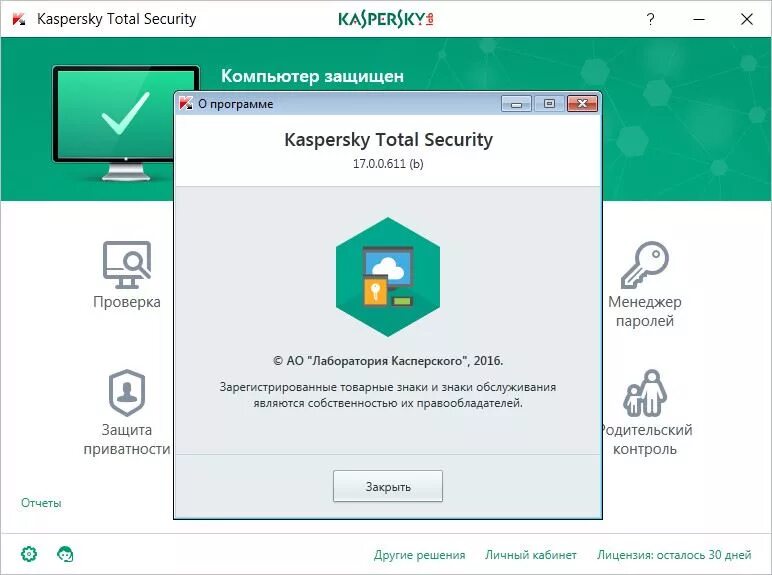Open Родительский контроль family icon
The width and height of the screenshot is (772, 575).
click(x=645, y=393)
